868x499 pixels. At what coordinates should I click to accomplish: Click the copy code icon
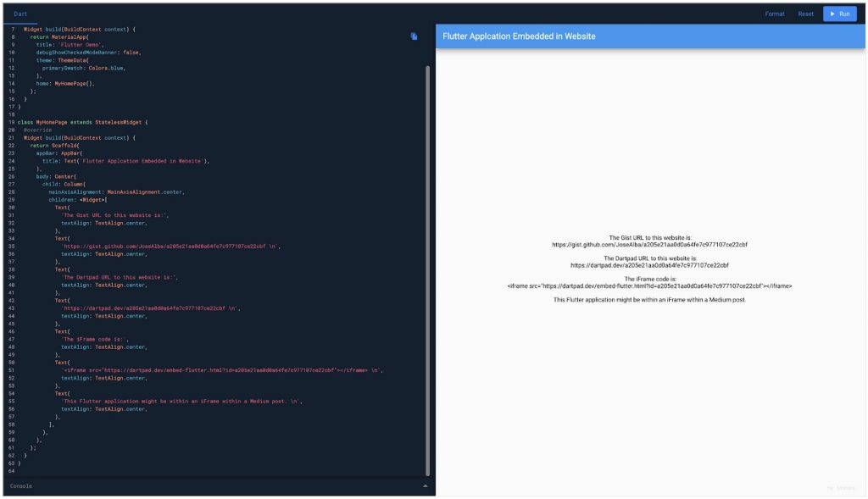(x=413, y=35)
